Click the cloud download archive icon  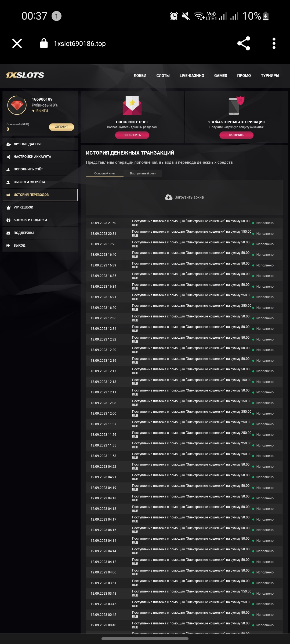169,197
